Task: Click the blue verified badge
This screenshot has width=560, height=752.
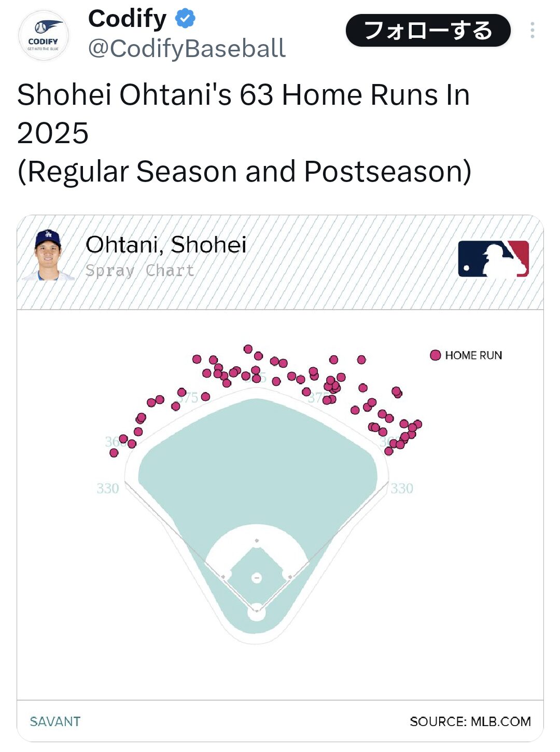Action: coord(185,19)
